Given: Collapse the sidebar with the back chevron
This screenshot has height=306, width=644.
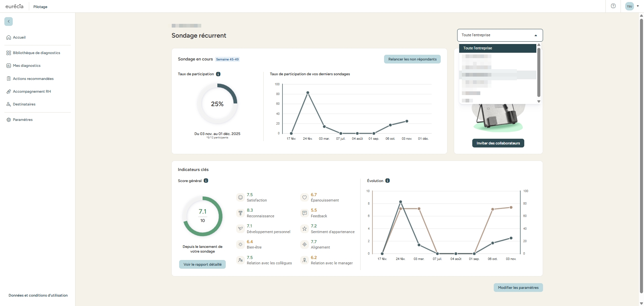Looking at the screenshot, I should coord(8,21).
